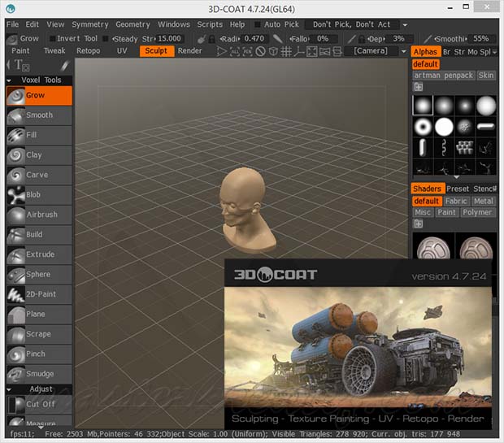This screenshot has width=504, height=443.
Task: Select the Blob voxel tool
Action: pyautogui.click(x=39, y=195)
